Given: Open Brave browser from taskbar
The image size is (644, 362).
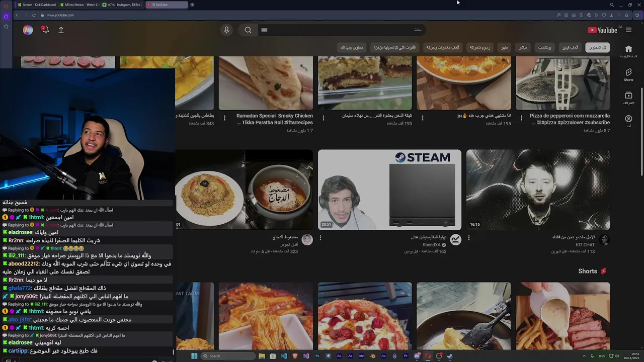Looking at the screenshot, I should 295,356.
